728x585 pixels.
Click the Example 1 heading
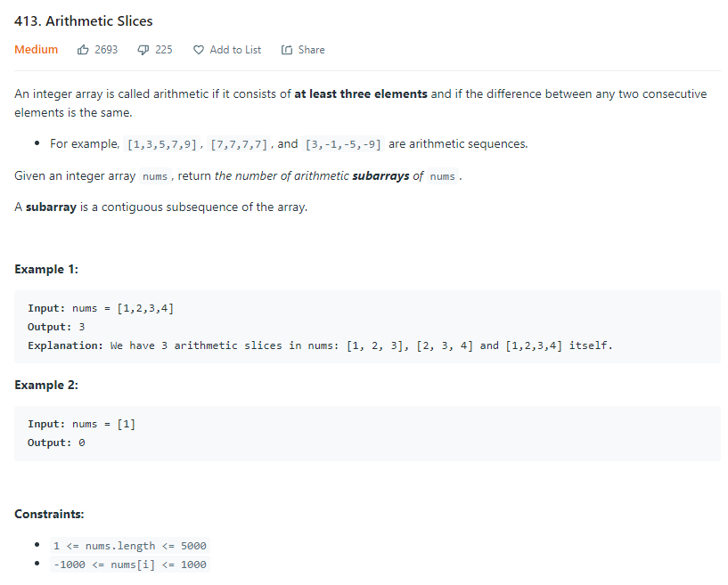[46, 270]
